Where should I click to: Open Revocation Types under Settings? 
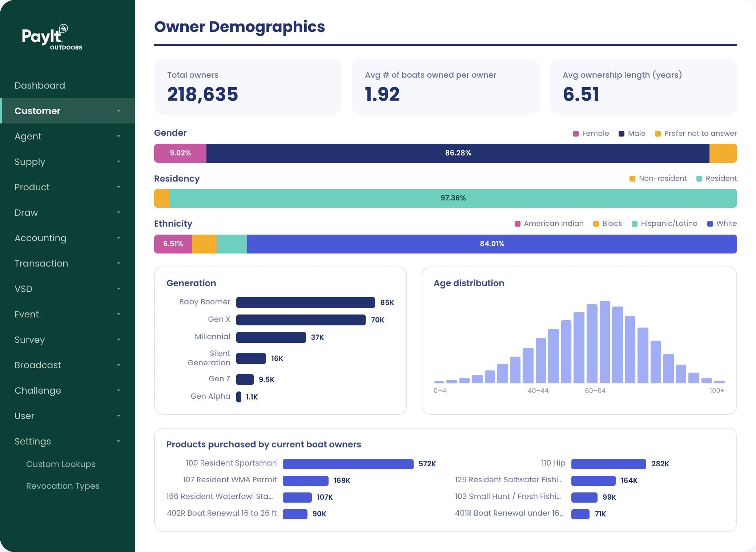(63, 486)
